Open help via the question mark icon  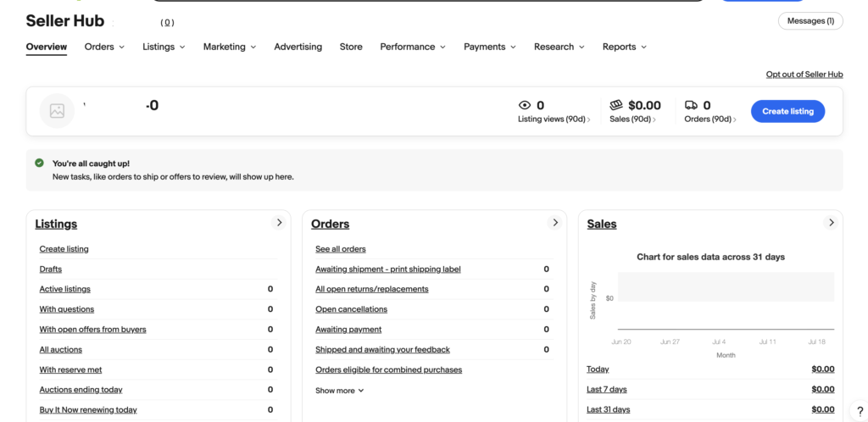tap(860, 411)
